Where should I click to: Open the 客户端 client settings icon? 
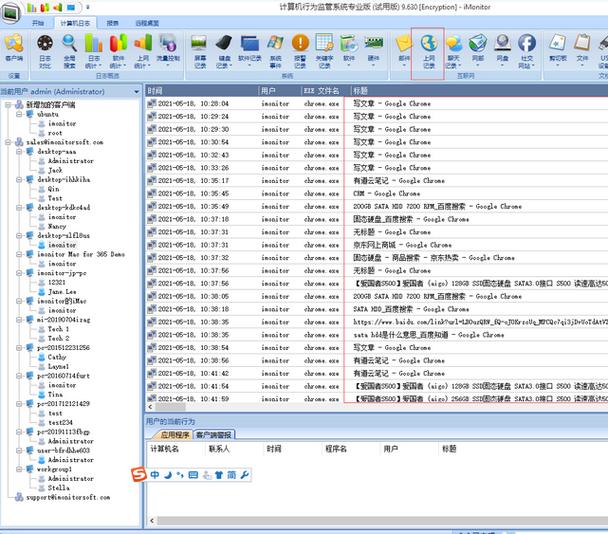[14, 48]
